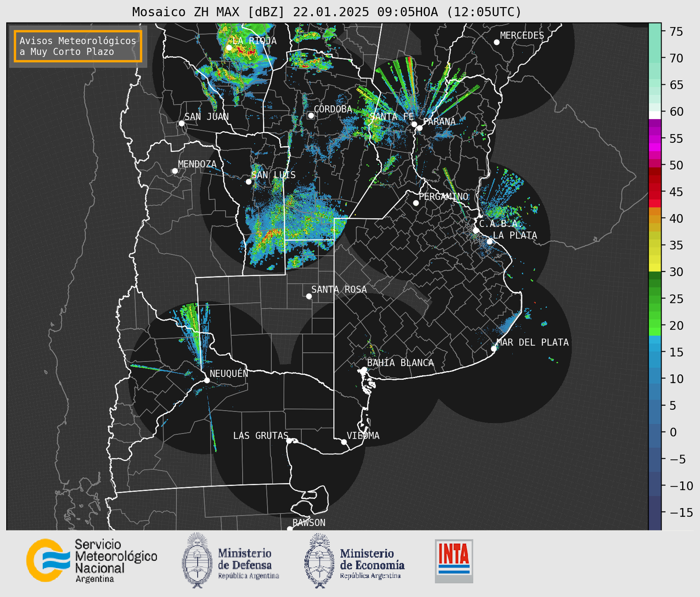Select the NEUQUÉN city marker

tap(207, 380)
